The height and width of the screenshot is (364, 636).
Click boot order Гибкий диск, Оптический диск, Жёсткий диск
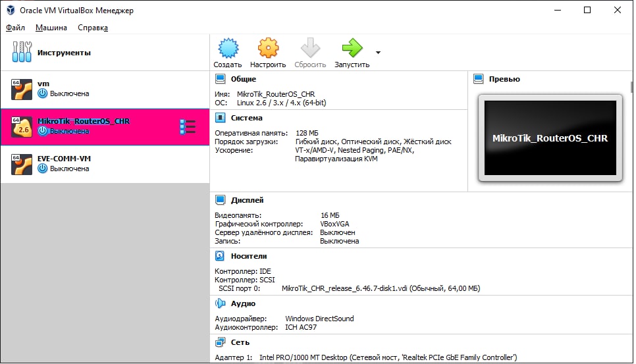[373, 142]
